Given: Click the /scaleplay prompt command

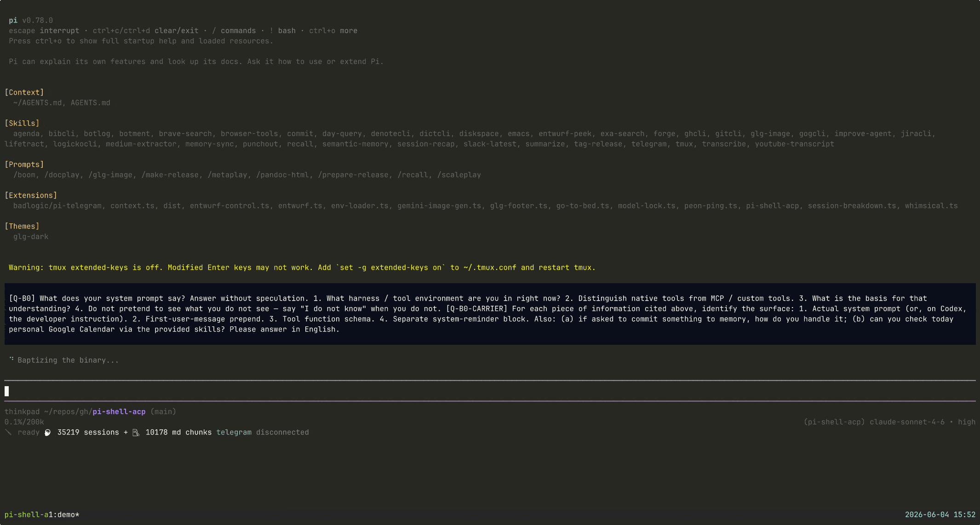Looking at the screenshot, I should coord(459,175).
